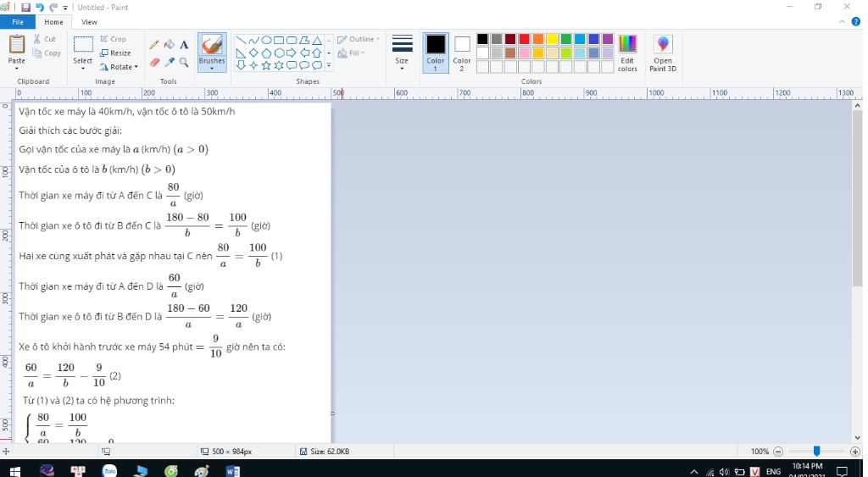This screenshot has width=868, height=477.
Task: Click the Save icon in title bar
Action: tap(25, 7)
